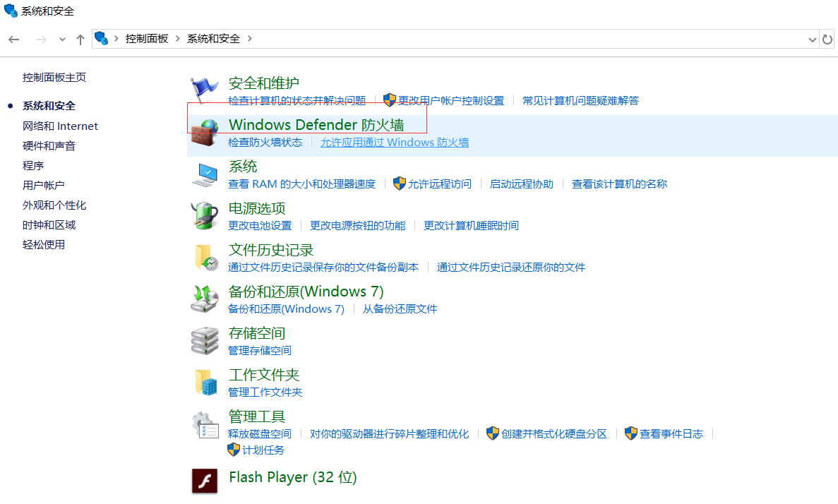This screenshot has width=838, height=504.
Task: Open 电源选项 heading
Action: [x=257, y=208]
